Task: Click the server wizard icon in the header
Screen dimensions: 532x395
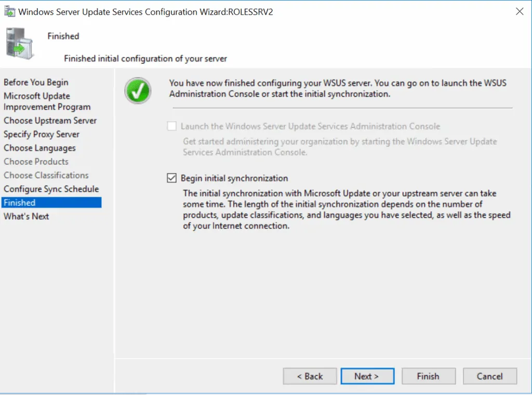Action: pos(20,44)
